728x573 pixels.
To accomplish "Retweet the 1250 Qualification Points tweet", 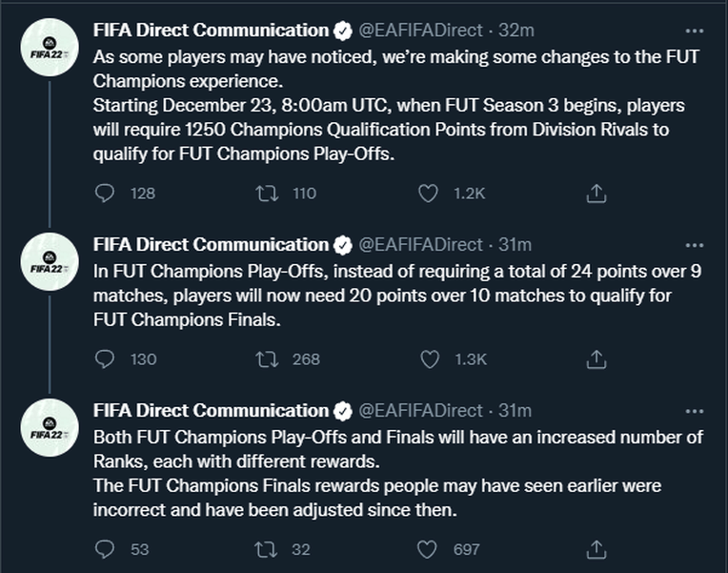I will click(x=269, y=194).
